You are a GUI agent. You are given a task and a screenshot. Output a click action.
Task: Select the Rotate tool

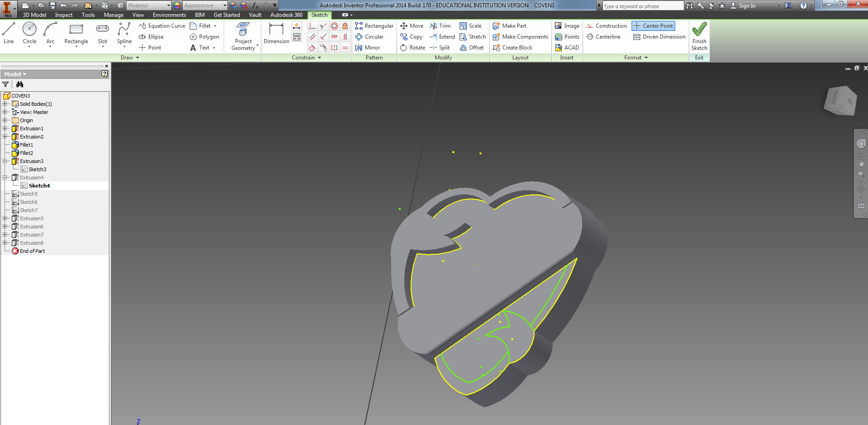click(x=412, y=48)
